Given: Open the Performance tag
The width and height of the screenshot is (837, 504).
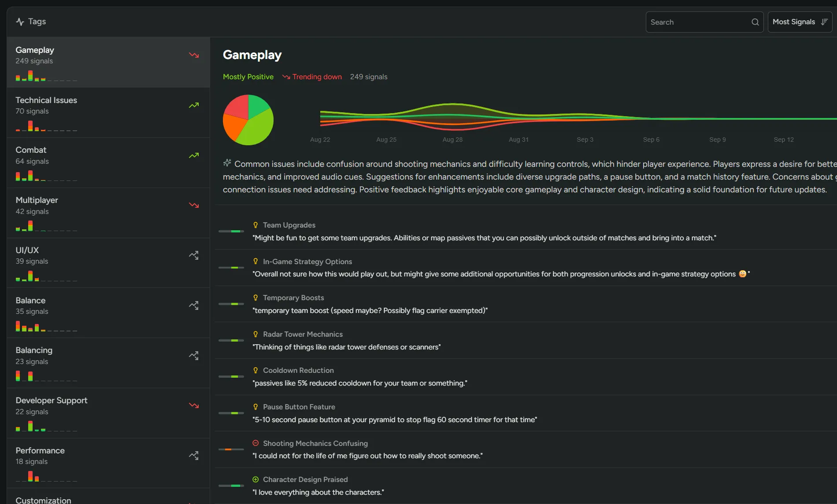Looking at the screenshot, I should click(x=108, y=463).
